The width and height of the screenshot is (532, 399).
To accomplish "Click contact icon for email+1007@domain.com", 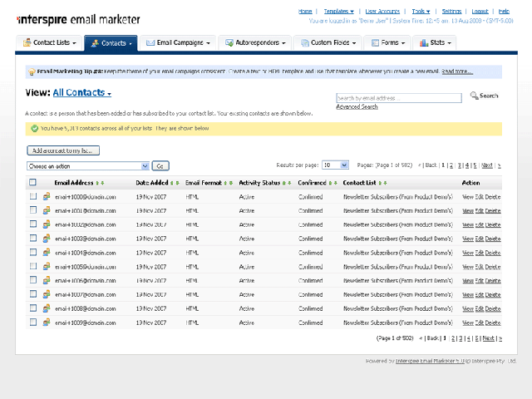I will 47,294.
